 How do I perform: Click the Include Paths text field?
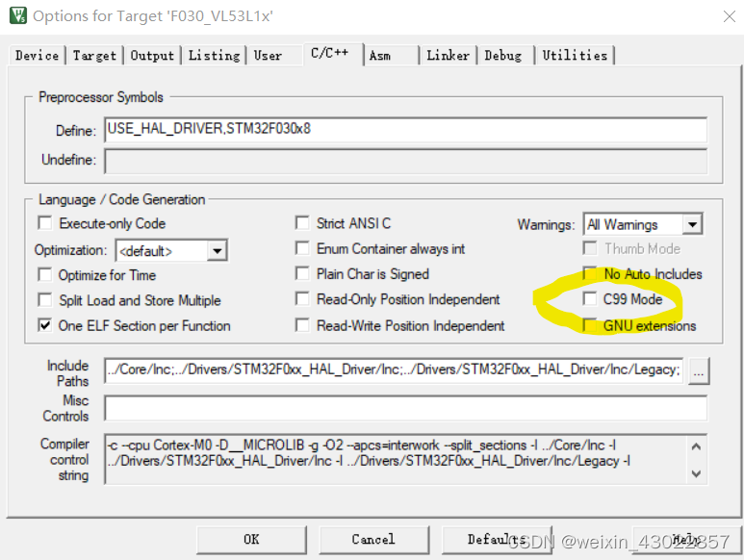[394, 370]
